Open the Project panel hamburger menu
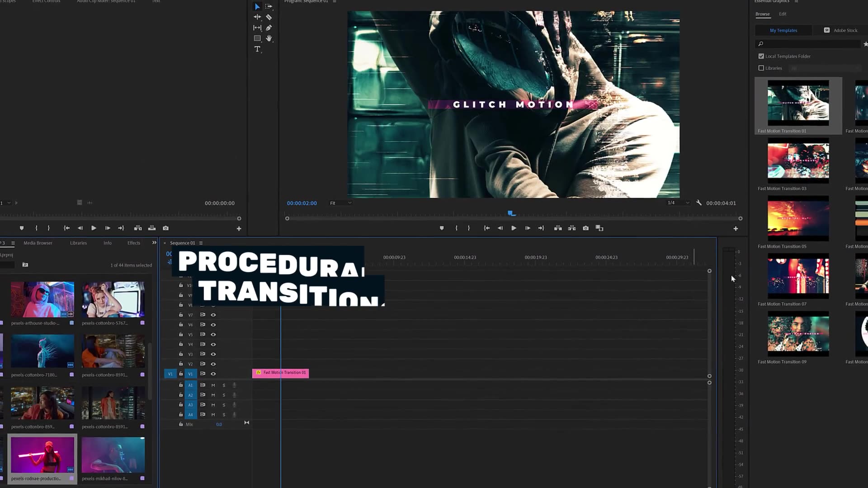 click(x=13, y=243)
